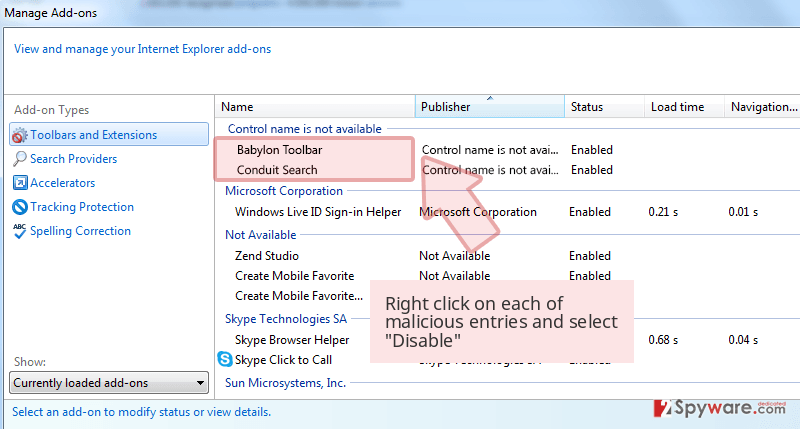Open Tracking Protection add-on type
Screen dimensions: 800x429
pos(82,207)
